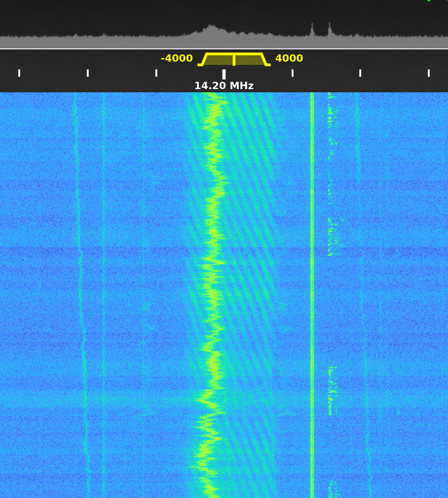
Task: Click the -4000 low filter edge label
Action: coord(176,58)
